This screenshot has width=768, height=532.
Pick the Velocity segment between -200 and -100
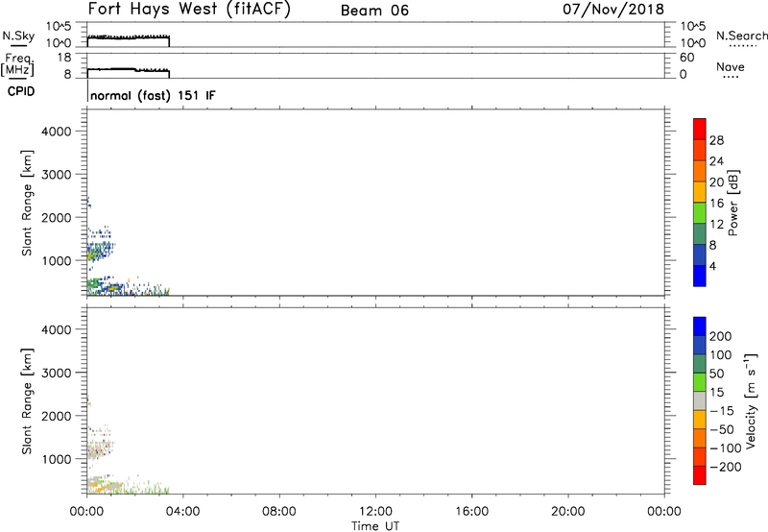pyautogui.click(x=700, y=457)
